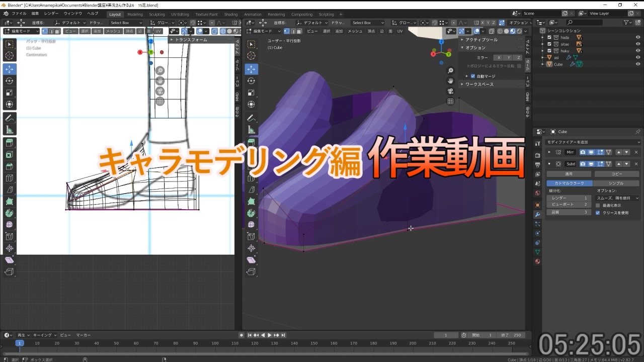The image size is (644, 362).
Task: Open the Modifier properties wrench tab
Action: pyautogui.click(x=537, y=215)
